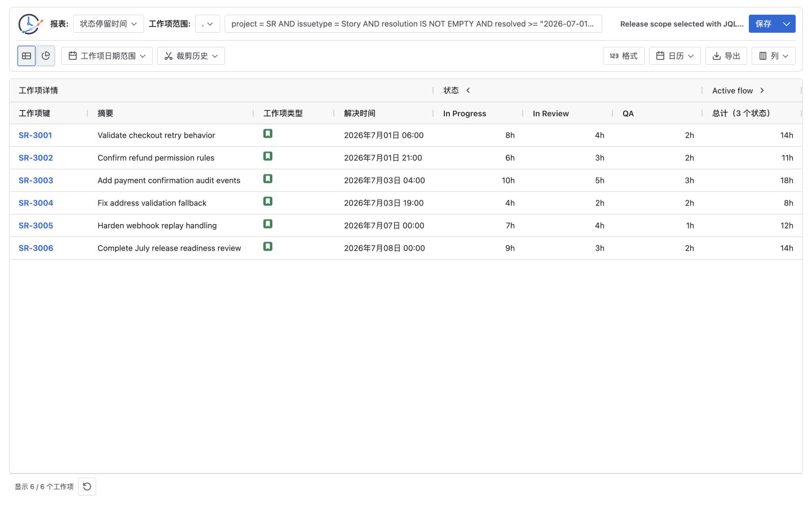
Task: Click the 保存 save button
Action: tap(763, 24)
